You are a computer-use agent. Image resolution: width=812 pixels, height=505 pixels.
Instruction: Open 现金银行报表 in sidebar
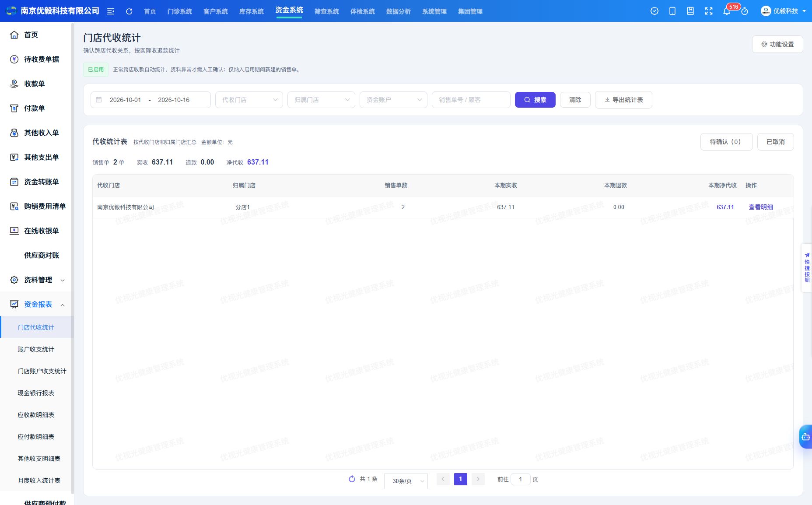(36, 393)
